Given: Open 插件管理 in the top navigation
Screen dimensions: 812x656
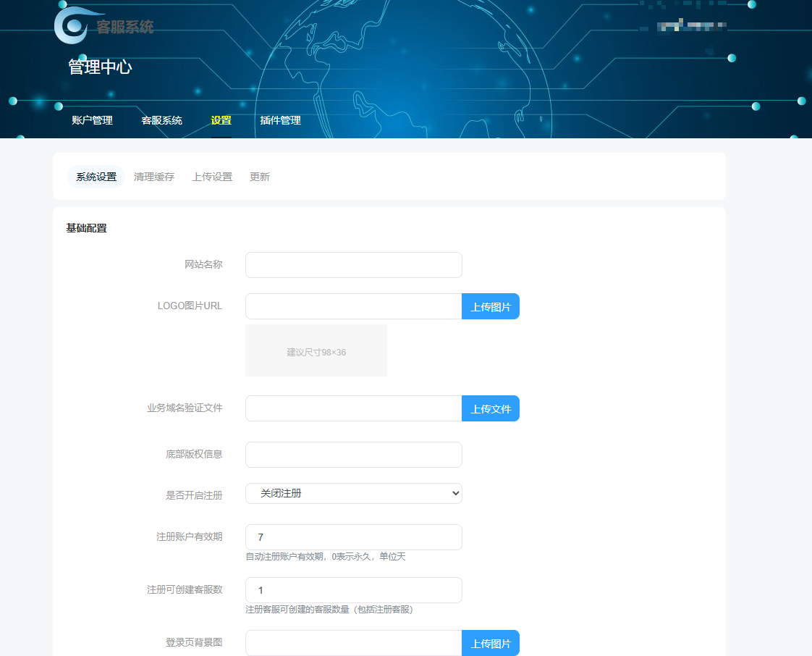Looking at the screenshot, I should [x=280, y=120].
